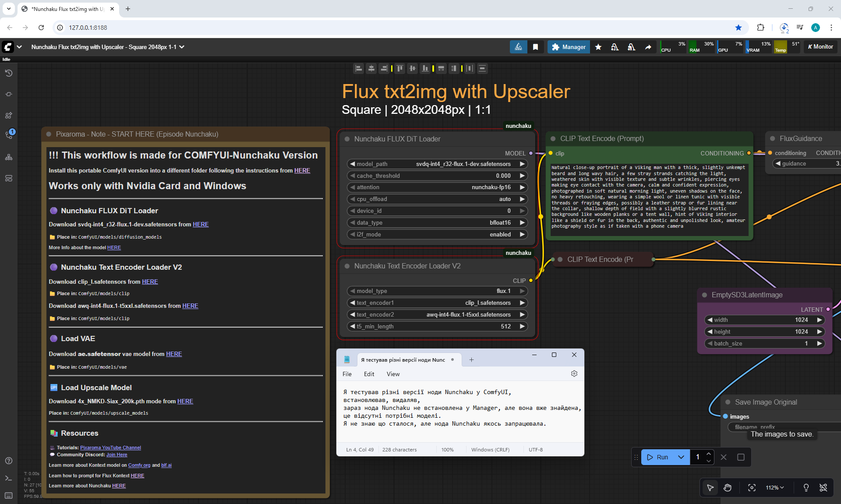Click the fit view icon
The height and width of the screenshot is (504, 841).
click(x=752, y=487)
